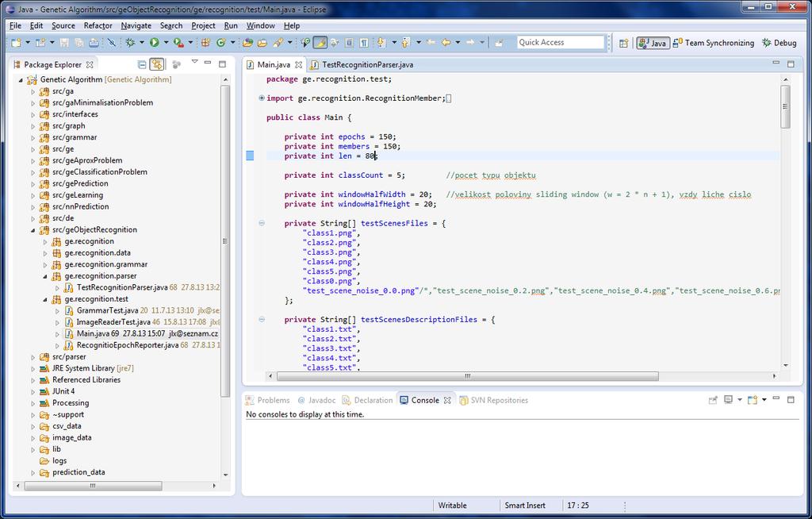This screenshot has height=519, width=812.
Task: Click the Last Edit Location icon
Action: pos(431,43)
